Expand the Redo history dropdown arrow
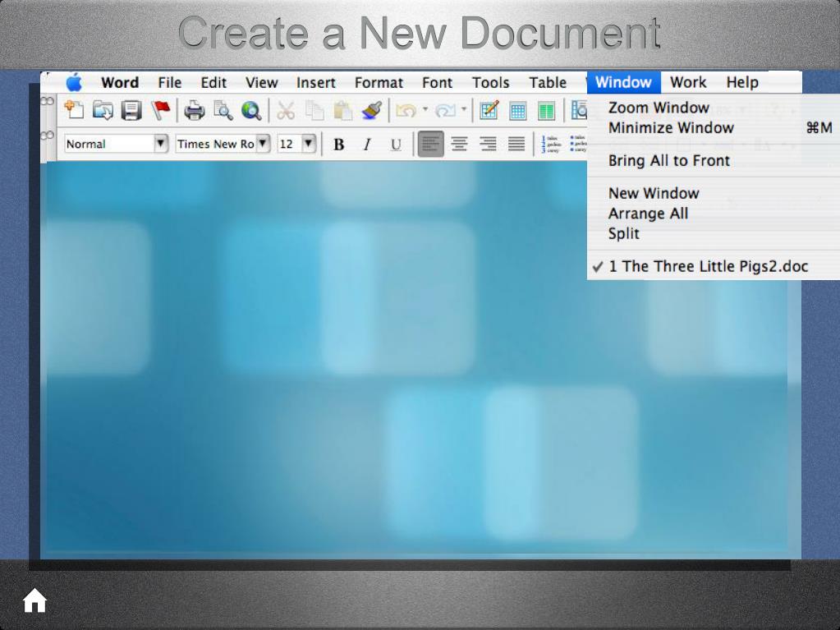Screen dimensions: 840x630 tap(464, 110)
